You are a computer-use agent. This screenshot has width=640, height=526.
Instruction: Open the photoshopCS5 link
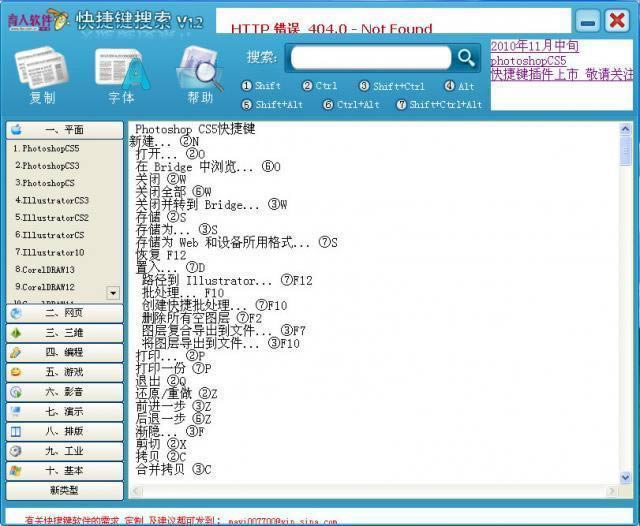pyautogui.click(x=528, y=61)
